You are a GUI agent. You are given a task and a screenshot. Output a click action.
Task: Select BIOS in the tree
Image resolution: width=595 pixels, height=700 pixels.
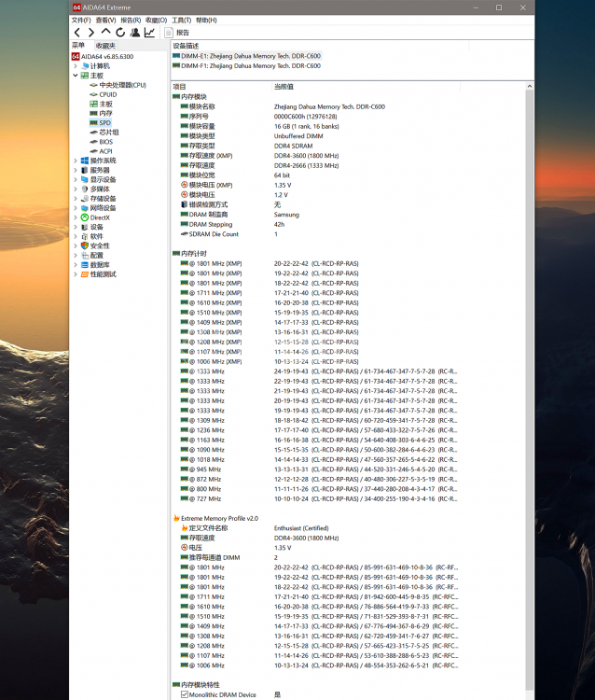(105, 142)
